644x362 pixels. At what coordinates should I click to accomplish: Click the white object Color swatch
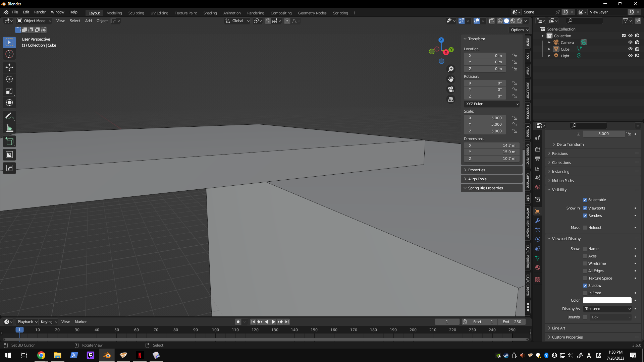pyautogui.click(x=607, y=300)
